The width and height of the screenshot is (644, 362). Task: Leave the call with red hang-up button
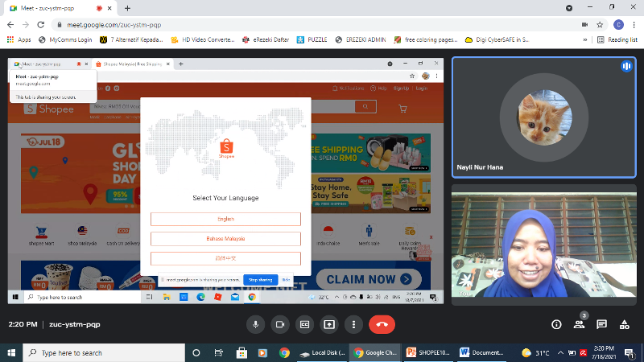point(382,324)
